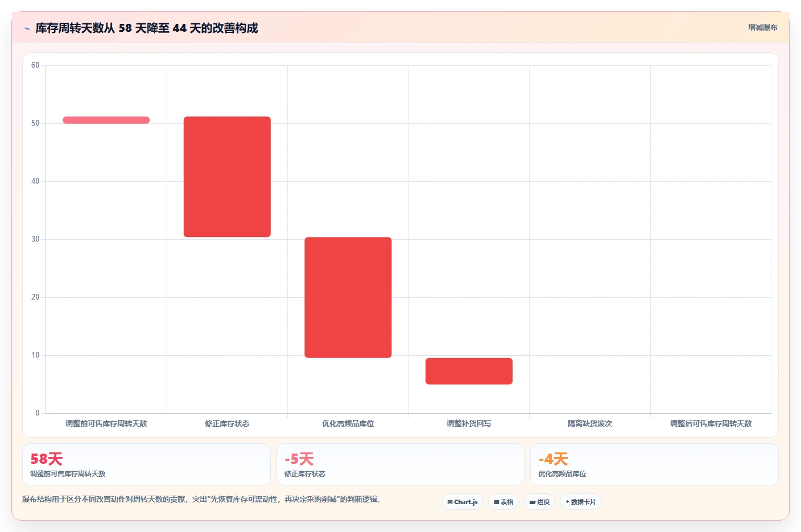This screenshot has width=801, height=532.
Task: Click the 调整后可售库存周转天数 axis label
Action: coord(711,423)
